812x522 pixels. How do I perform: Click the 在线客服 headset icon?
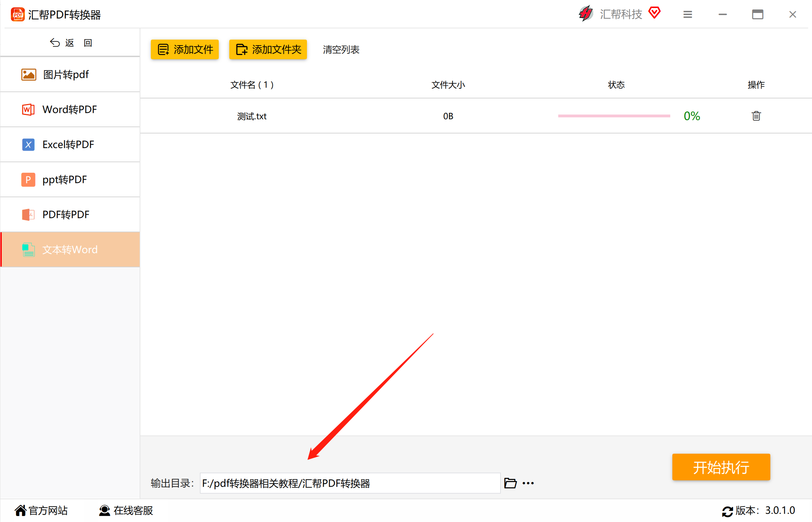point(105,510)
